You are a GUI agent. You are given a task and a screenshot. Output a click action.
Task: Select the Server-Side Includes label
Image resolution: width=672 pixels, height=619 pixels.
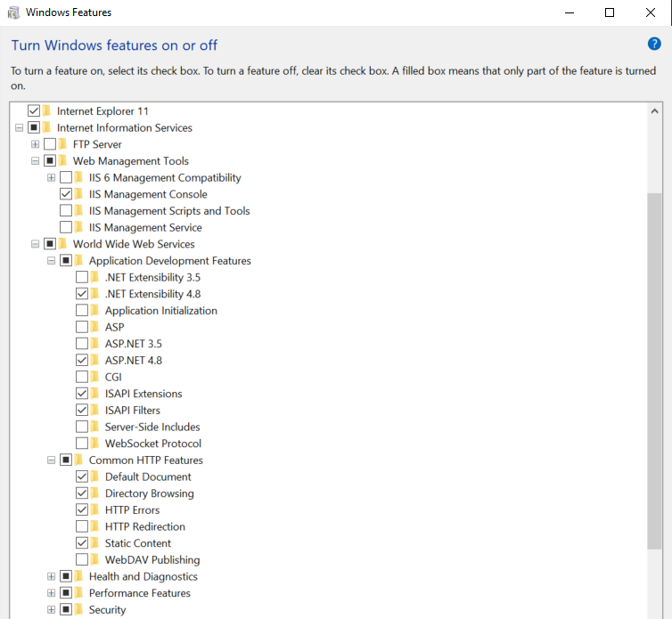(x=152, y=428)
